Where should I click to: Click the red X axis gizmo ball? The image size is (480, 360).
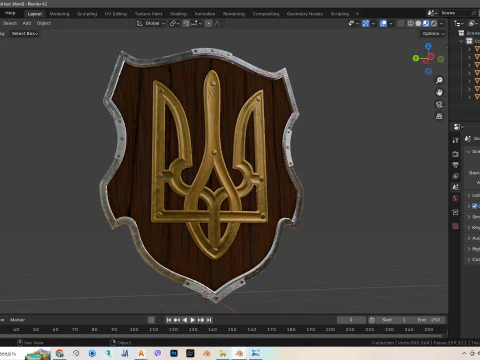[431, 56]
